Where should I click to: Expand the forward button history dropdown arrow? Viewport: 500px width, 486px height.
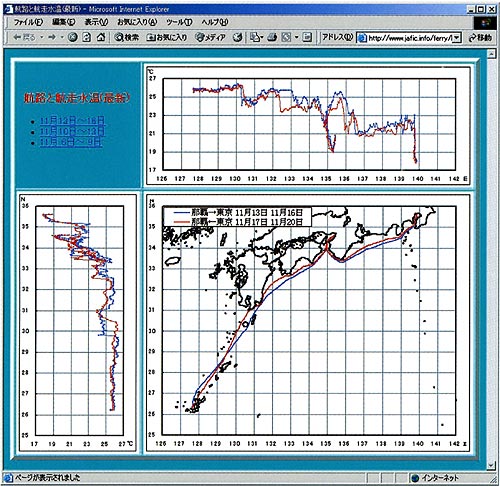click(62, 37)
